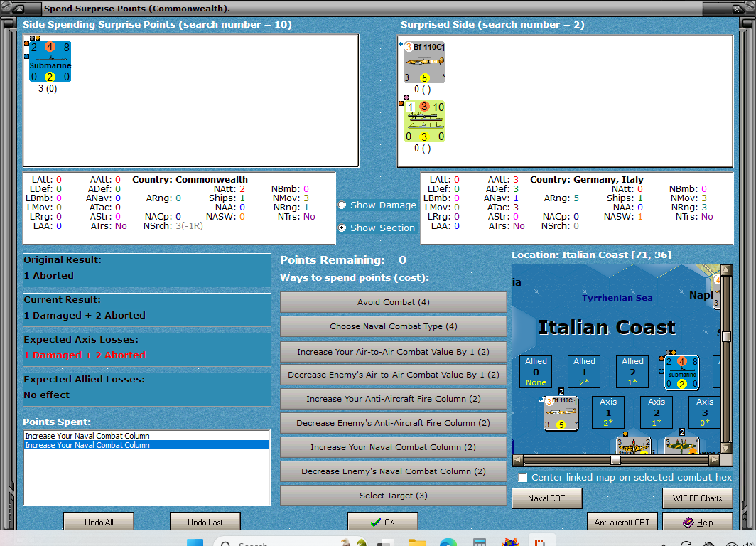Click the Axis 2 sea box on map

pos(657,412)
